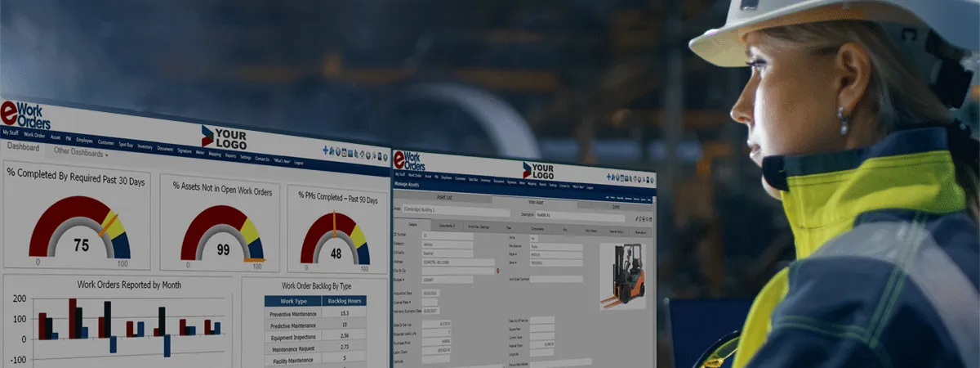Open Employee menu in dashboard window
The image size is (980, 368).
click(85, 141)
